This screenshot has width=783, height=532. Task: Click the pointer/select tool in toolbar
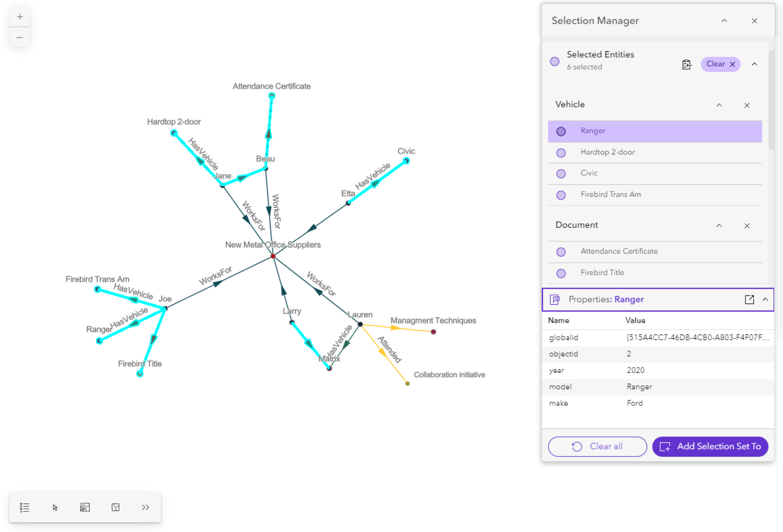pyautogui.click(x=56, y=507)
